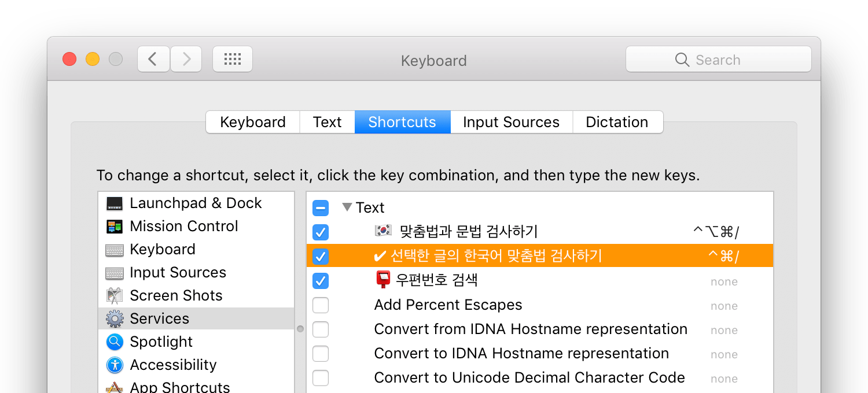Click the Korean flag icon on spell-check service
The width and height of the screenshot is (868, 393).
point(383,231)
